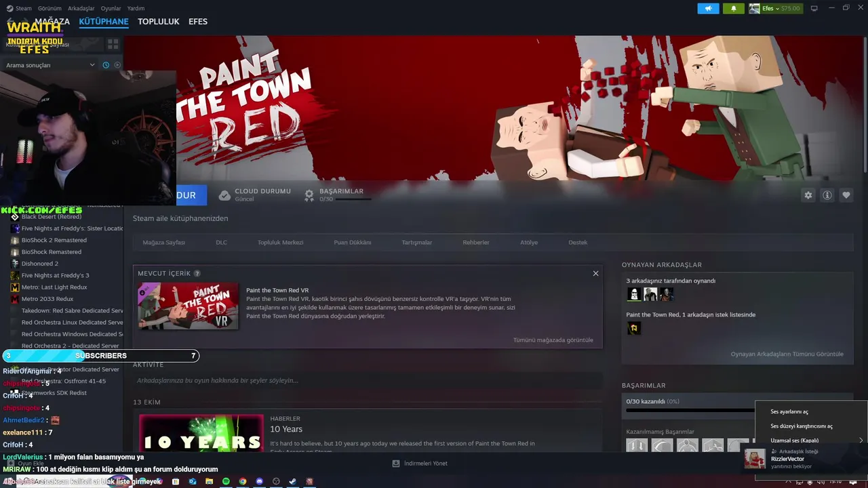Click the activity comment input field
Viewport: 868px width, 488px height.
tap(368, 380)
